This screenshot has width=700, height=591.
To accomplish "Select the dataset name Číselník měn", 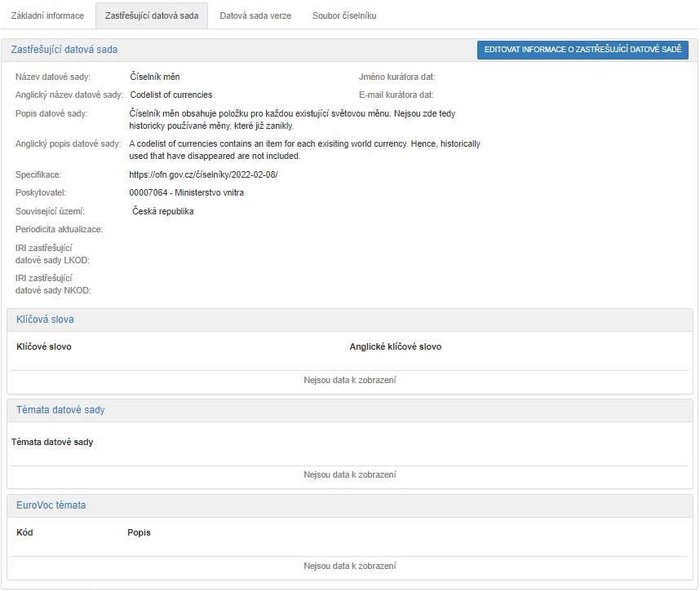I will click(154, 77).
